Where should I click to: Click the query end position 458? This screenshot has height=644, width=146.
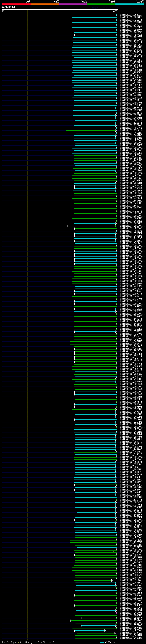115,11
